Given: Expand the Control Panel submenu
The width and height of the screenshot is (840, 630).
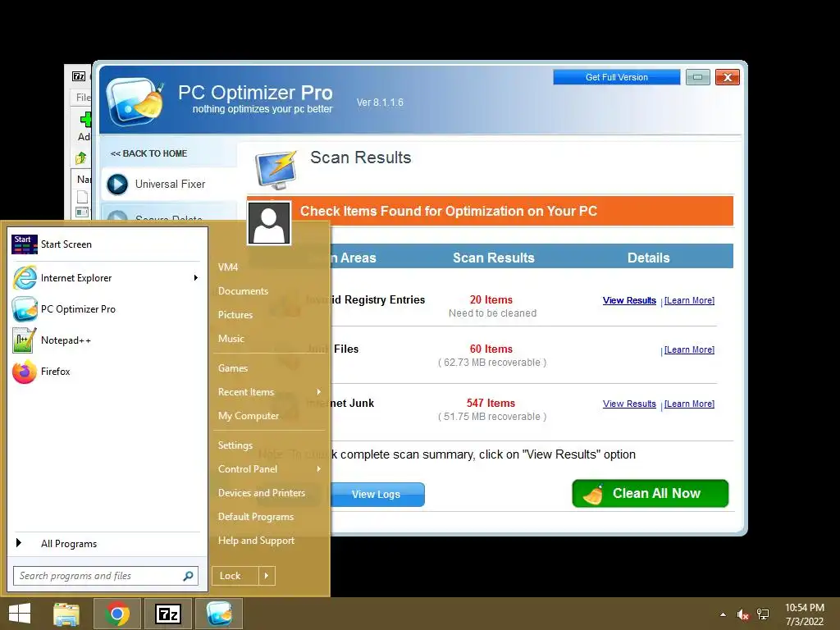Looking at the screenshot, I should pos(319,468).
